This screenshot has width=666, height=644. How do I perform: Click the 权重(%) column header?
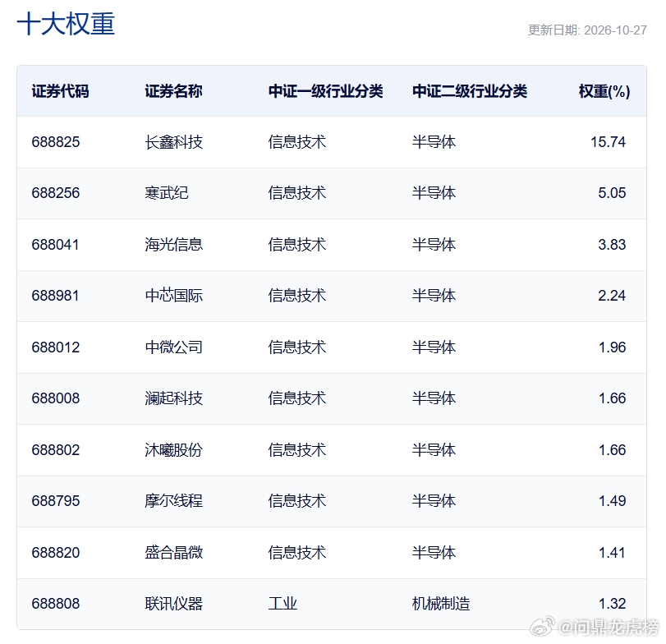(604, 91)
